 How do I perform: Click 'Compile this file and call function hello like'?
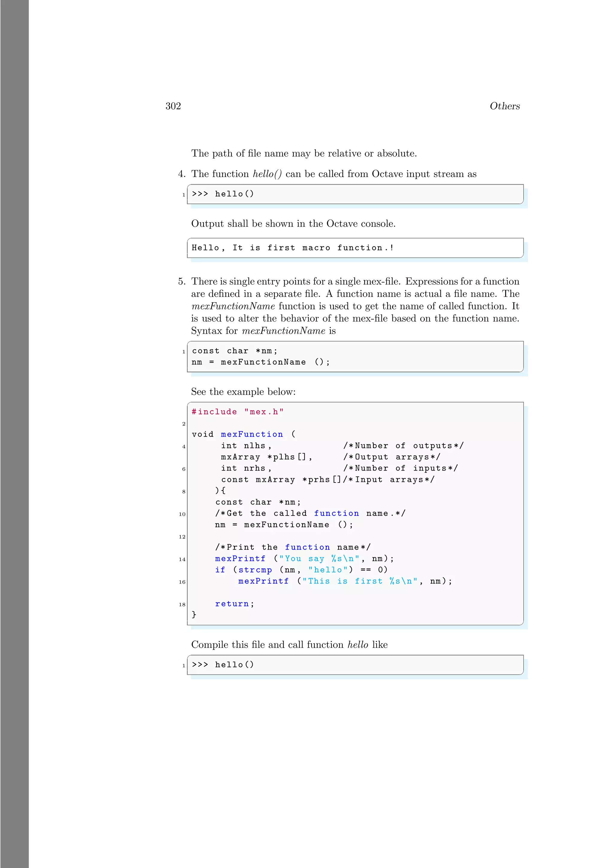[x=289, y=645]
